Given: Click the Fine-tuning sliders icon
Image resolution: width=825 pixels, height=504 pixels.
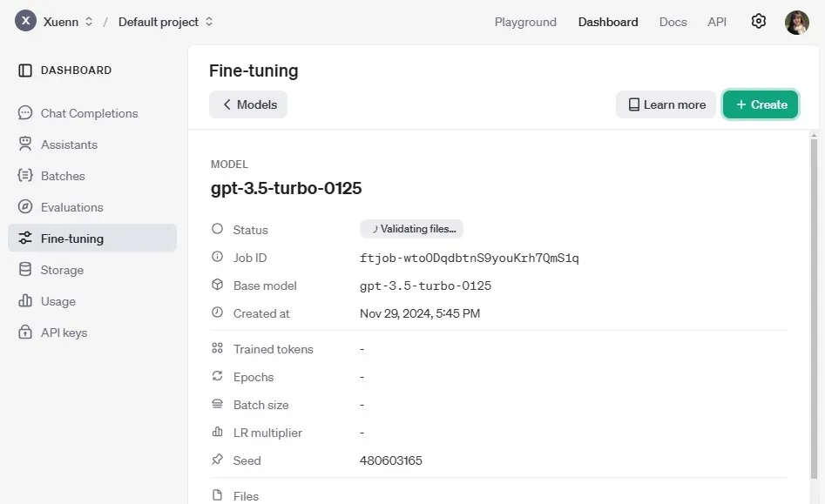Looking at the screenshot, I should [24, 239].
